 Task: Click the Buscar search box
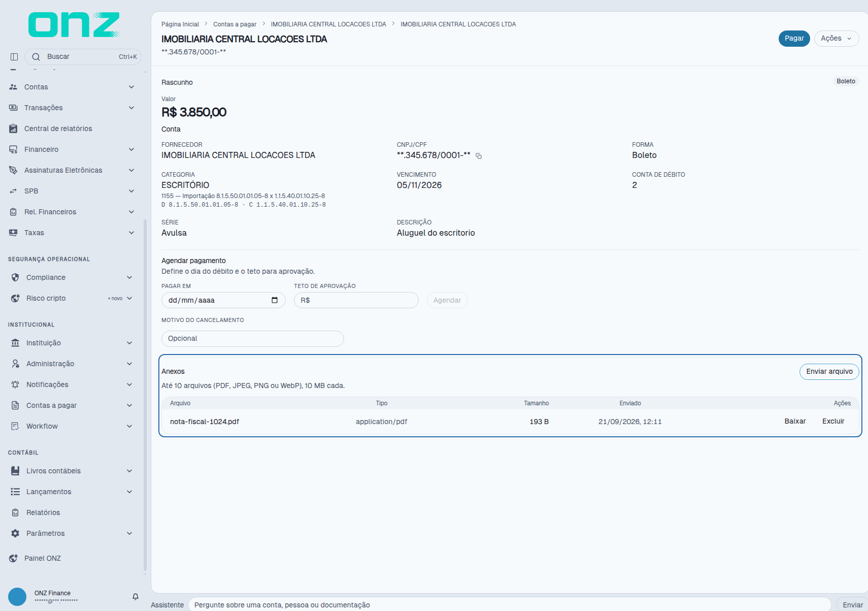pyautogui.click(x=83, y=57)
